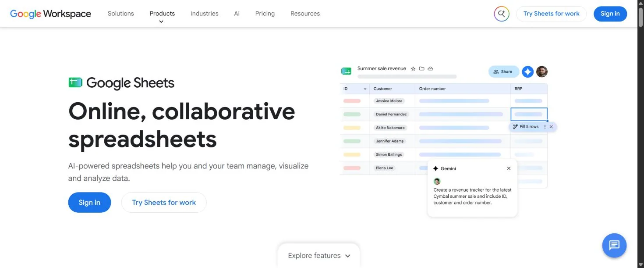Open the ID column filter dropdown

coord(365,89)
